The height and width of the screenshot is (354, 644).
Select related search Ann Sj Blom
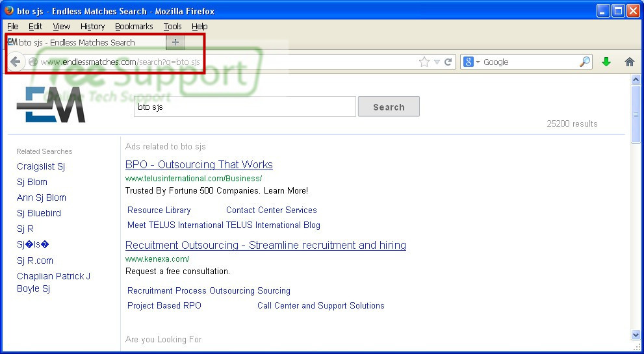[42, 197]
